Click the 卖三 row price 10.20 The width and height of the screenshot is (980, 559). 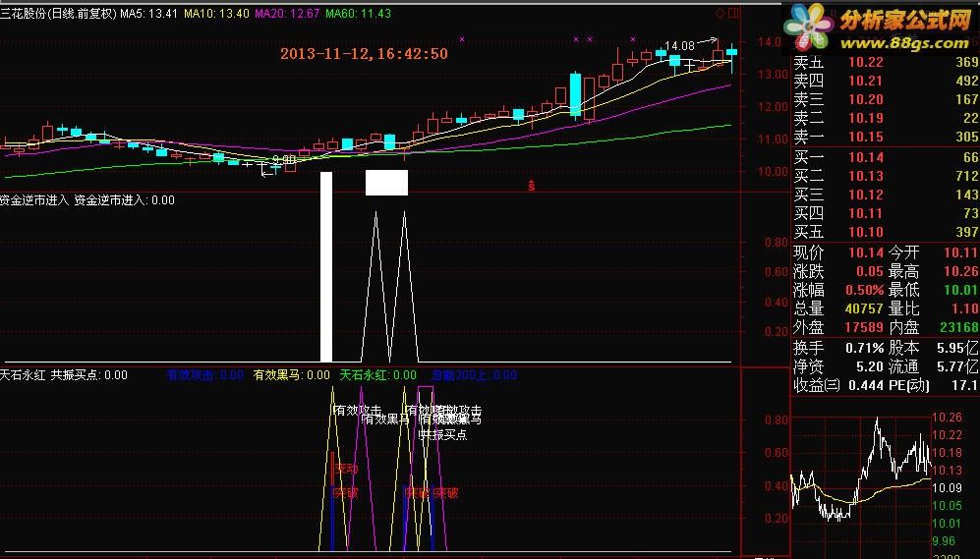[866, 99]
